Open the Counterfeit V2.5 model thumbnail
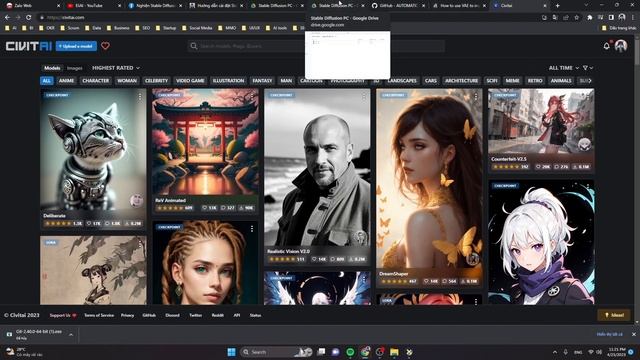The image size is (640, 360). coord(541,121)
